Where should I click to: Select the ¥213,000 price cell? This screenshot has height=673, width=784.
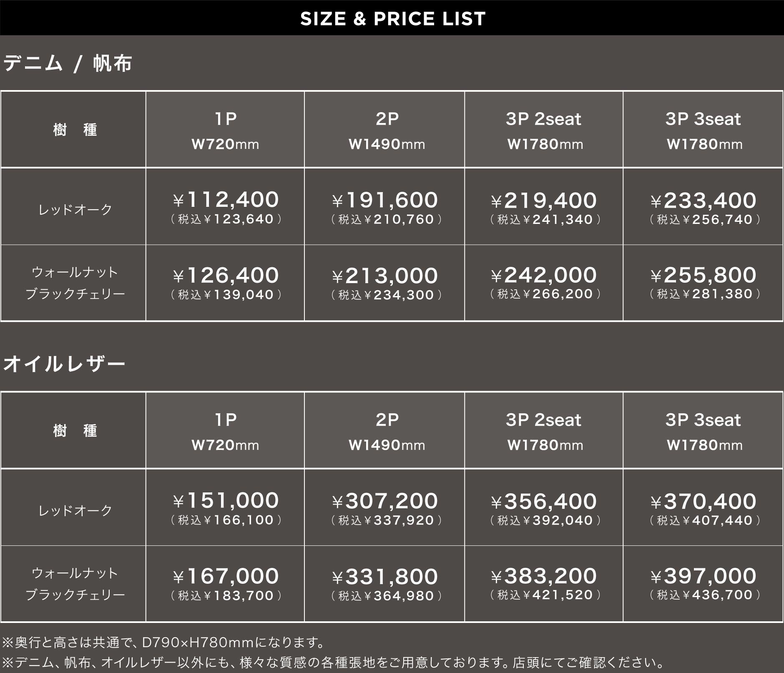click(x=384, y=283)
